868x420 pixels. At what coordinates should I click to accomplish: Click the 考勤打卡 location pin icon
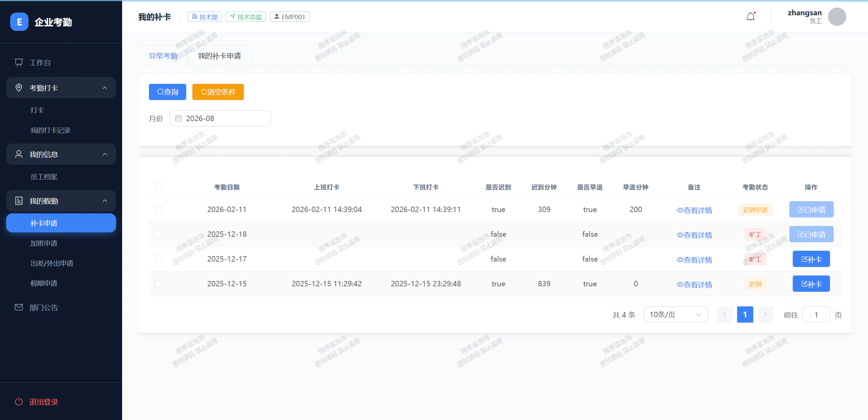tap(19, 88)
